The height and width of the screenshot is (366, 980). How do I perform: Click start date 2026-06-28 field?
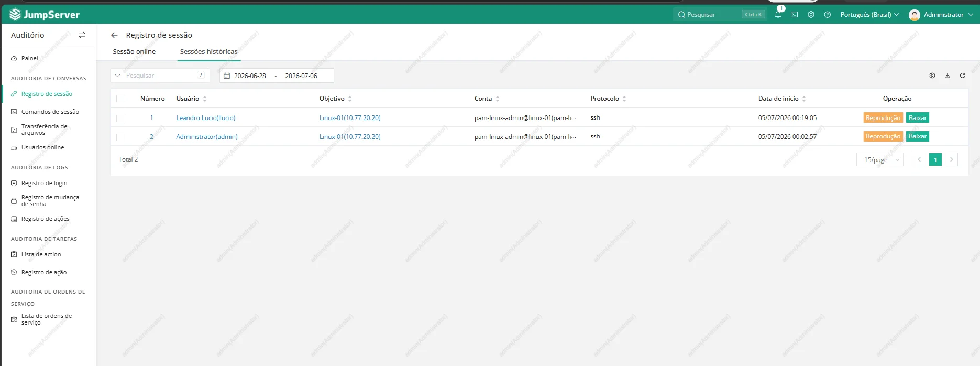250,76
